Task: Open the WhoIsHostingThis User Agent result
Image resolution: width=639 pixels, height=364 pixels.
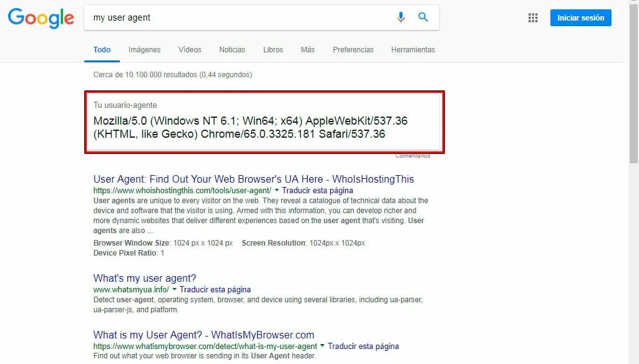Action: 253,179
